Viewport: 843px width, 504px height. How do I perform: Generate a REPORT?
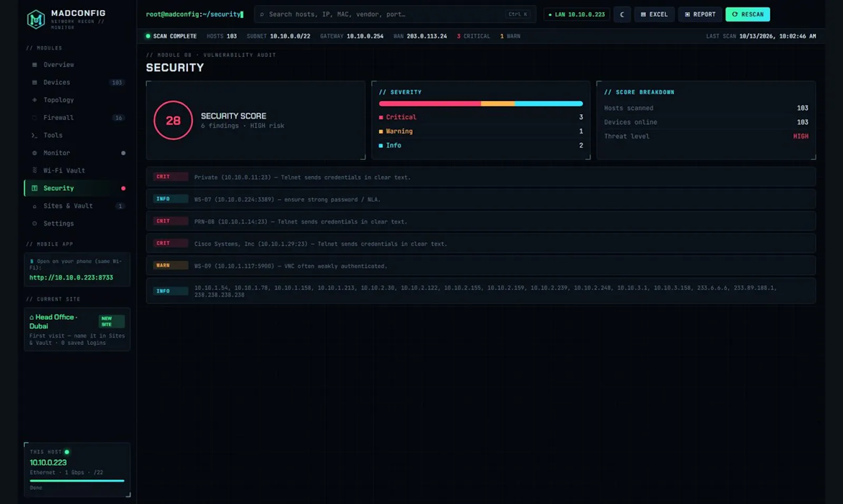click(x=700, y=15)
